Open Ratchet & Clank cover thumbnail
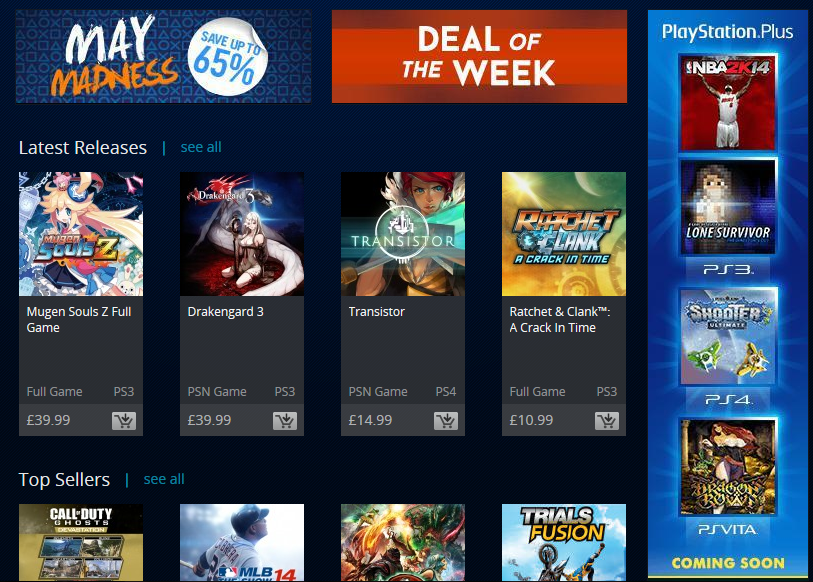 (x=564, y=234)
